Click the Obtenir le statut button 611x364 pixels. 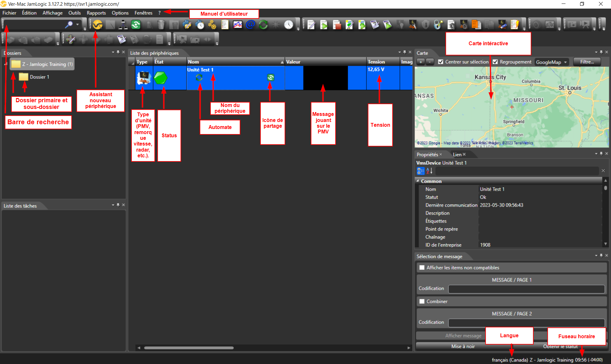tap(561, 346)
